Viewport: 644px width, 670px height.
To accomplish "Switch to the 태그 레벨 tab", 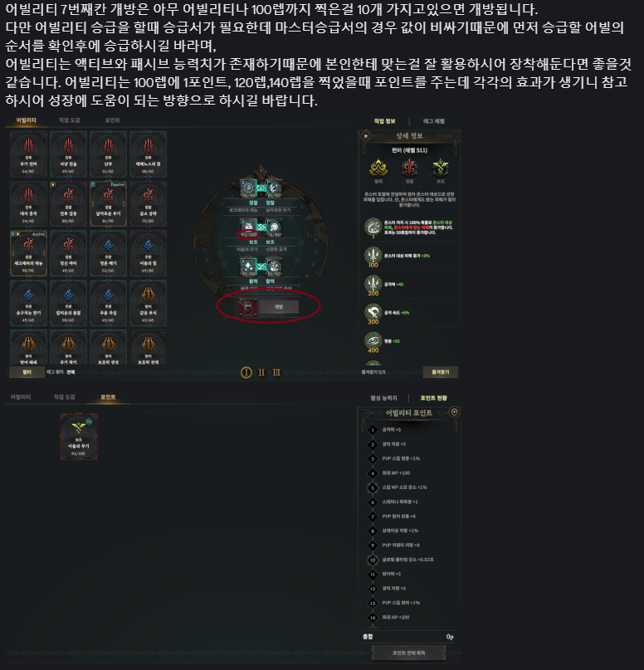I will coord(434,121).
